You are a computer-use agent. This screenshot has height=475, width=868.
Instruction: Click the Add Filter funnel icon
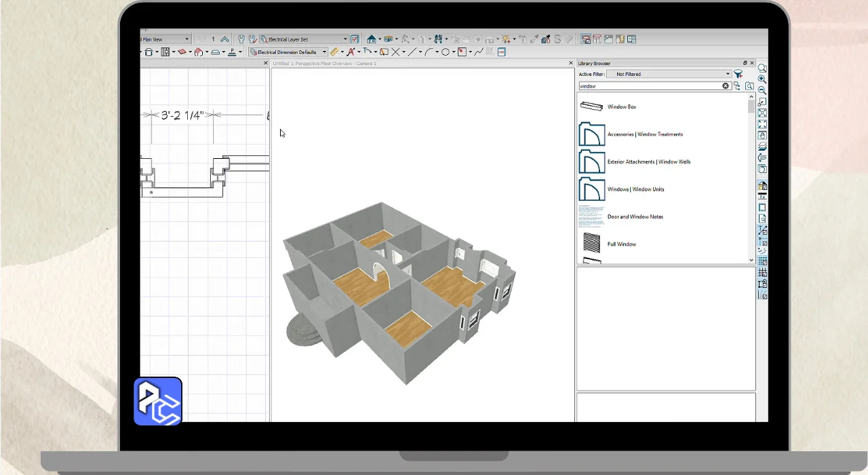(738, 74)
